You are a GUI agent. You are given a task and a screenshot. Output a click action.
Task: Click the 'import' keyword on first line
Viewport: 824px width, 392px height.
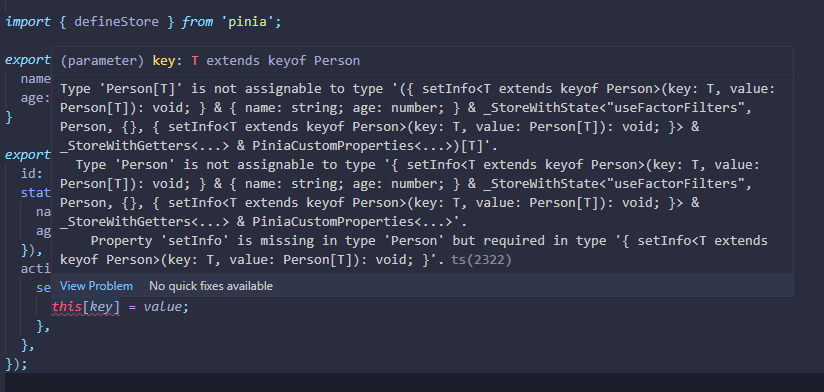click(28, 22)
